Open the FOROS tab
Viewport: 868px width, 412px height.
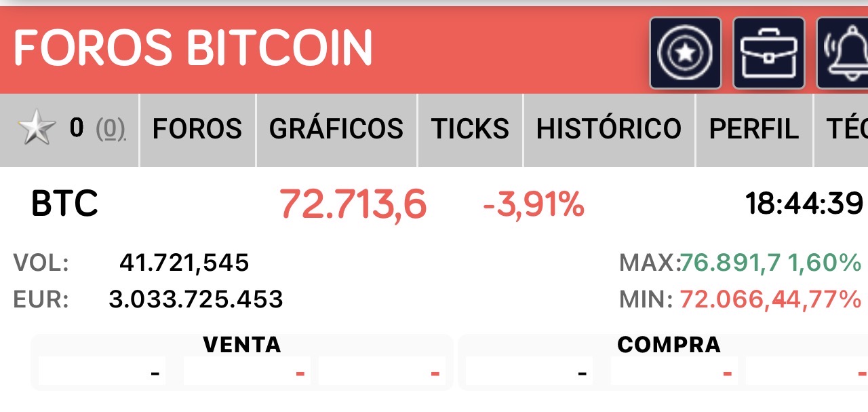(x=197, y=129)
